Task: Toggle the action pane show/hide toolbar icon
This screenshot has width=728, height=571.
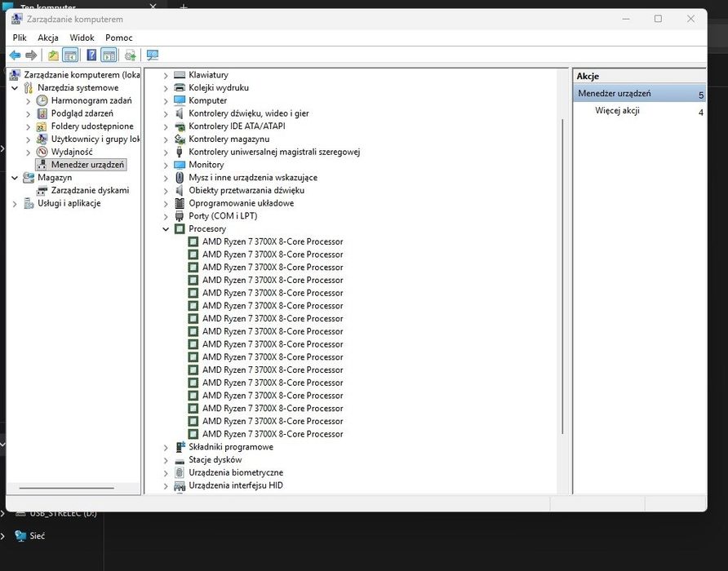Action: click(x=109, y=55)
